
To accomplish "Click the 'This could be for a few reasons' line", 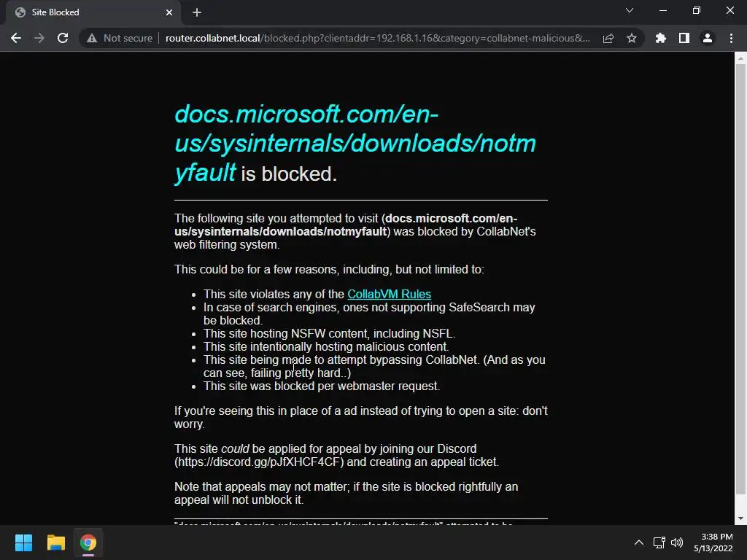I will 329,270.
